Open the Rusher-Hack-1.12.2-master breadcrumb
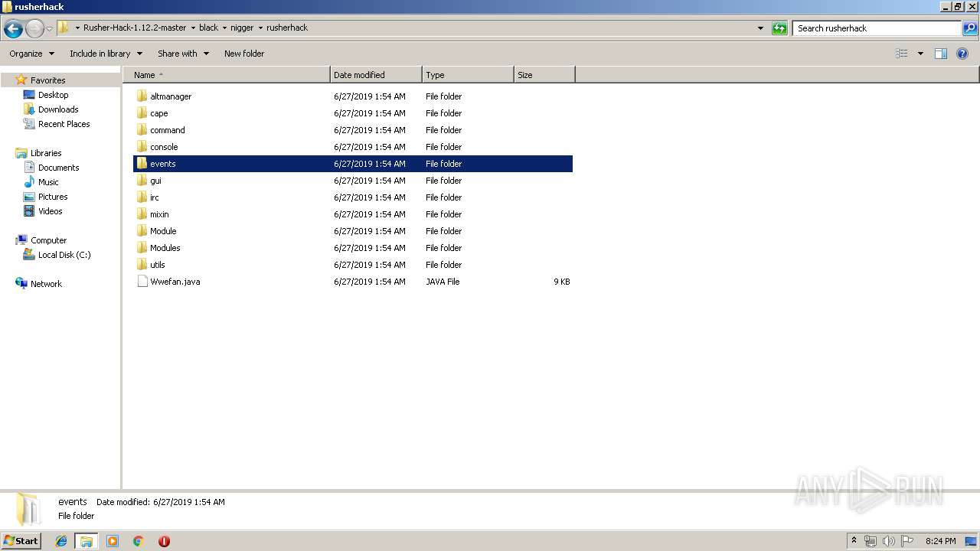Viewport: 980px width, 551px height. click(x=135, y=28)
